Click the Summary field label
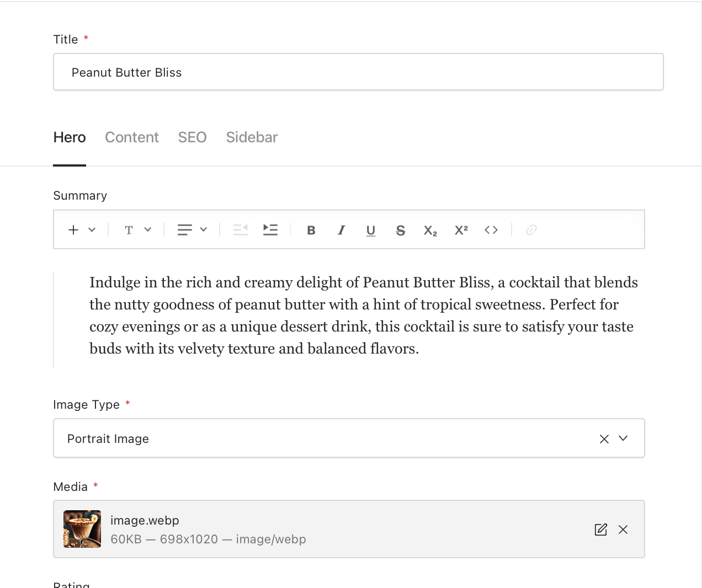 click(x=80, y=196)
